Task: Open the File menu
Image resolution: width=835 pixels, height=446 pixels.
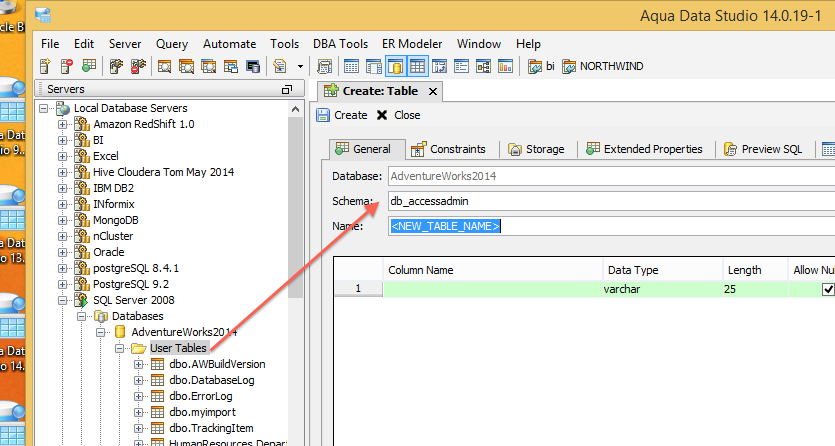Action: (50, 44)
